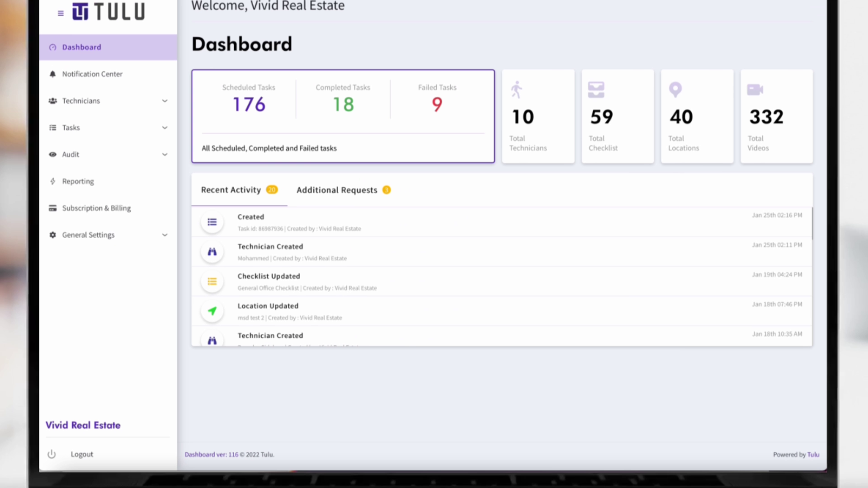
Task: Click the Notification Center bell icon
Action: [x=53, y=74]
